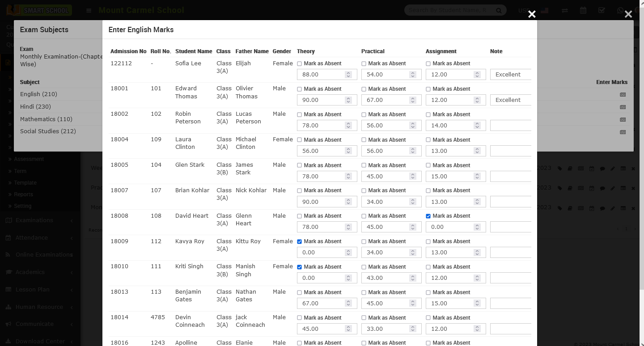The height and width of the screenshot is (346, 644).
Task: Expand the Academics sidebar menu
Action: click(x=30, y=272)
